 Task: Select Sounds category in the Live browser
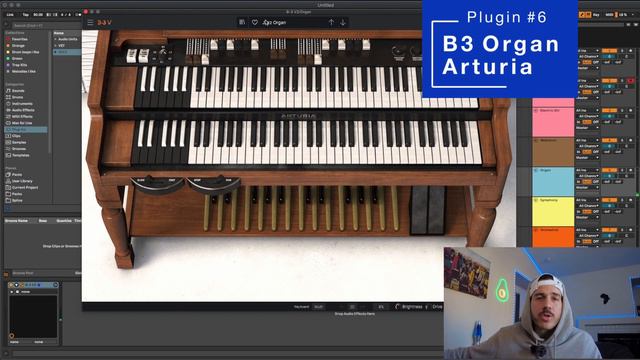pyautogui.click(x=18, y=91)
